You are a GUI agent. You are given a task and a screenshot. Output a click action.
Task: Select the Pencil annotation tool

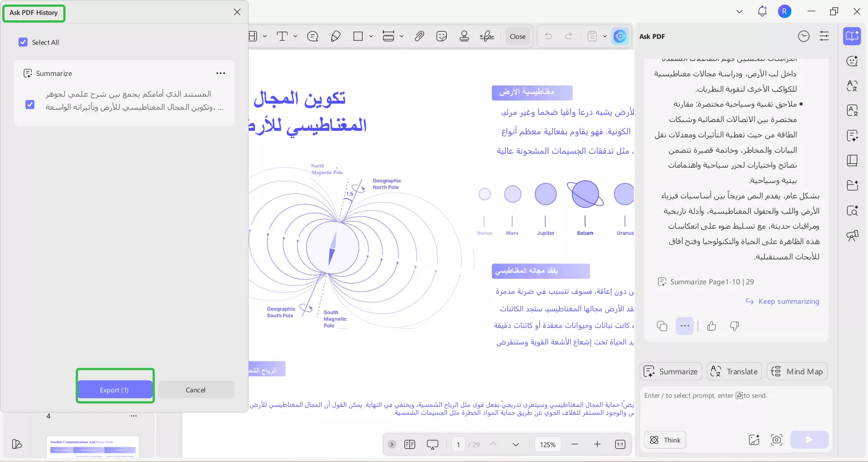pyautogui.click(x=336, y=36)
